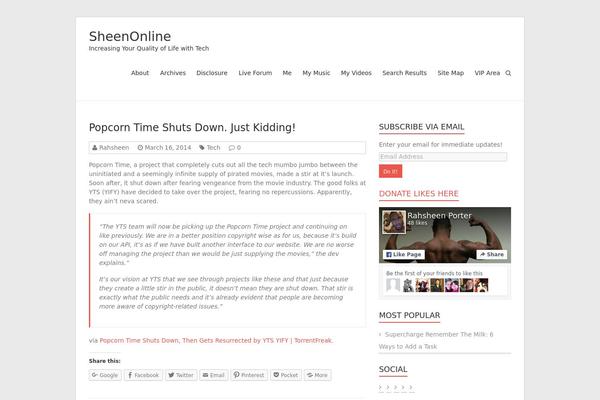Show More sharing options
The height and width of the screenshot is (400, 600).
click(x=317, y=375)
